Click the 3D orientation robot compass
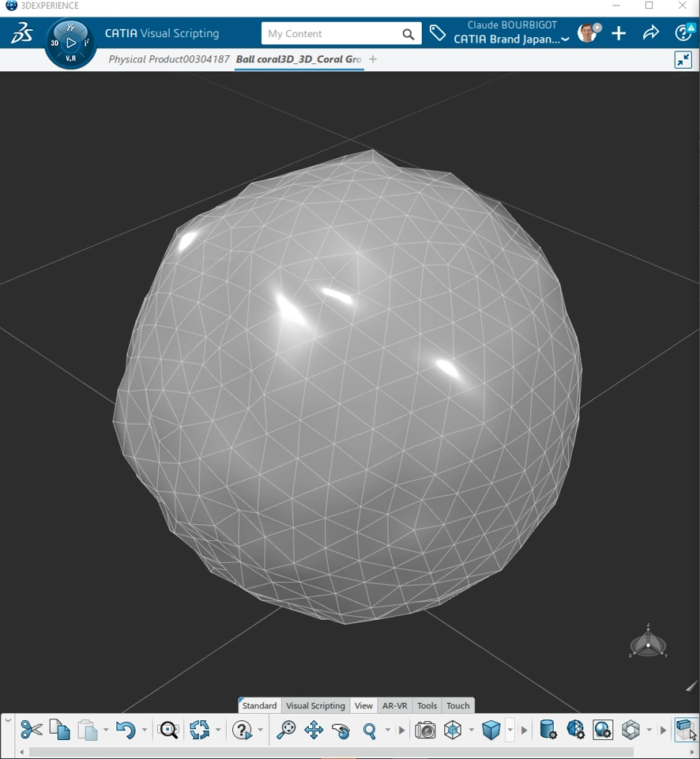The image size is (700, 759). tap(648, 642)
